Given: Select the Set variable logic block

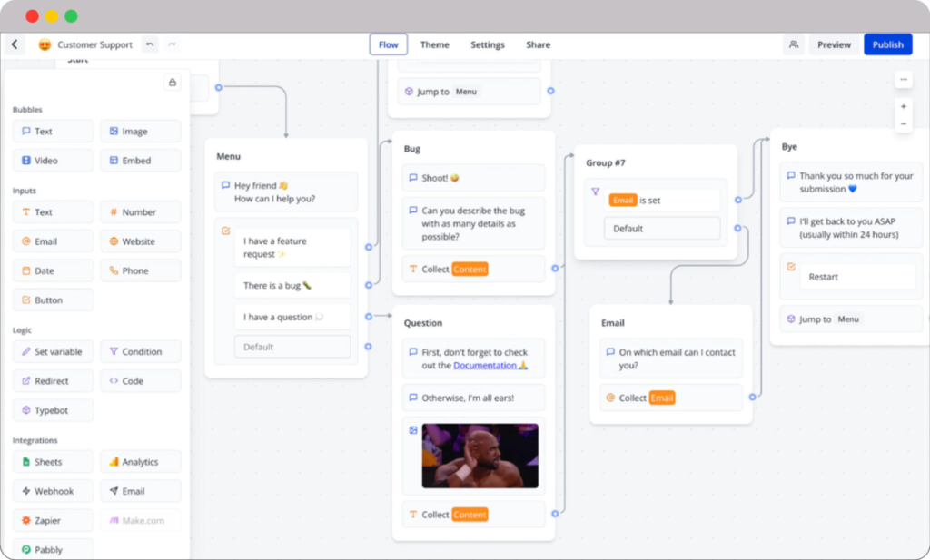Looking at the screenshot, I should pos(52,351).
